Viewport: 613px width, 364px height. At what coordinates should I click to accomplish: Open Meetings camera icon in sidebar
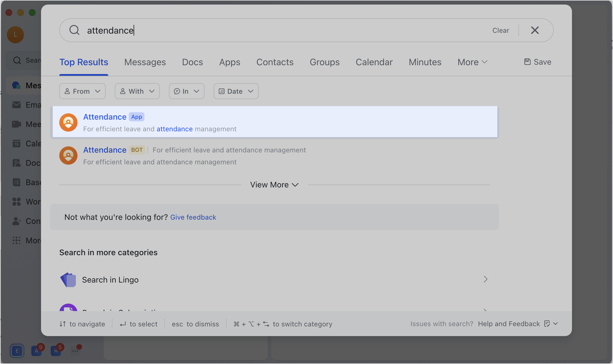coord(17,124)
